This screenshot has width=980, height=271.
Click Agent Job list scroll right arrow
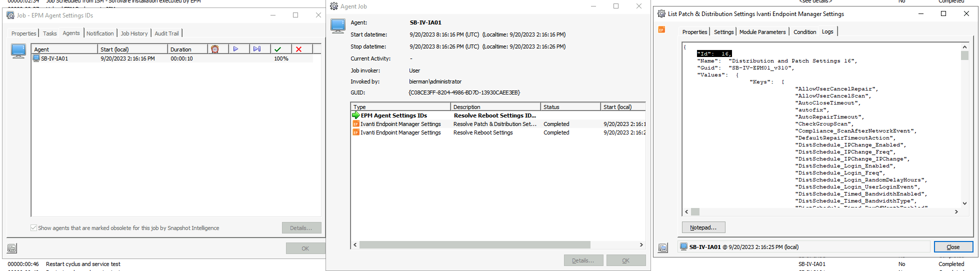pos(641,244)
